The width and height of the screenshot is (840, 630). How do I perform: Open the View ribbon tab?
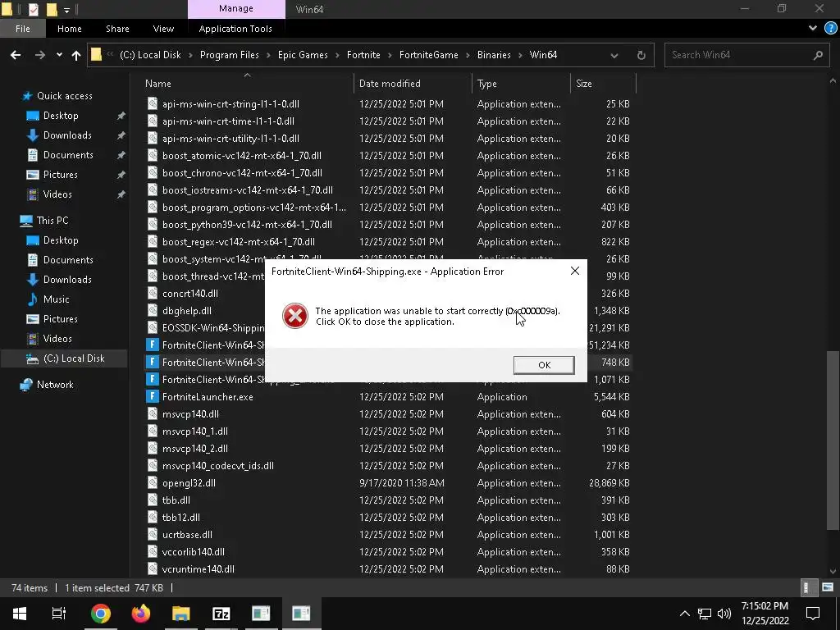point(163,29)
